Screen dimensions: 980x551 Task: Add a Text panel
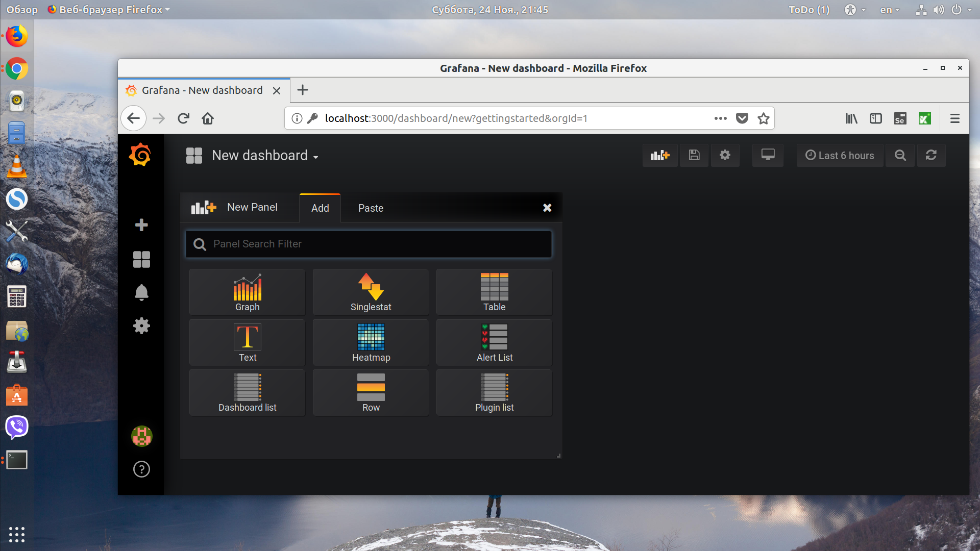point(247,342)
